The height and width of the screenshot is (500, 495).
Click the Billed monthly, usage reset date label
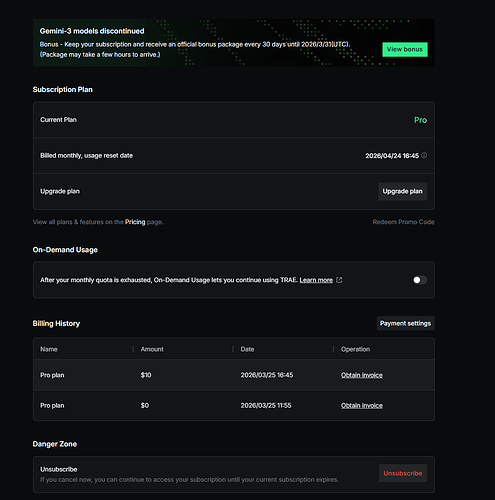point(87,156)
